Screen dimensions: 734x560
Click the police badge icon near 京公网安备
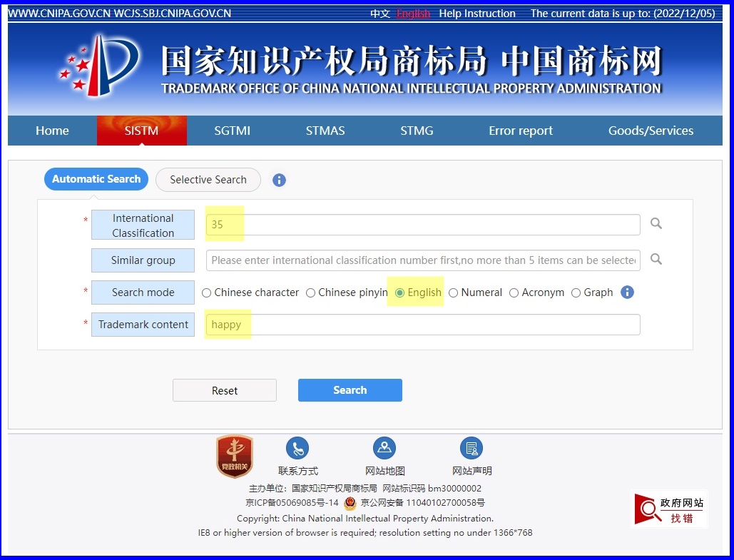click(350, 504)
